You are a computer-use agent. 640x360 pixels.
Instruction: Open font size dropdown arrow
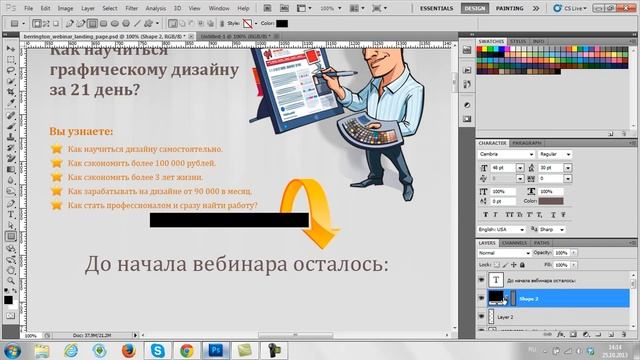520,168
